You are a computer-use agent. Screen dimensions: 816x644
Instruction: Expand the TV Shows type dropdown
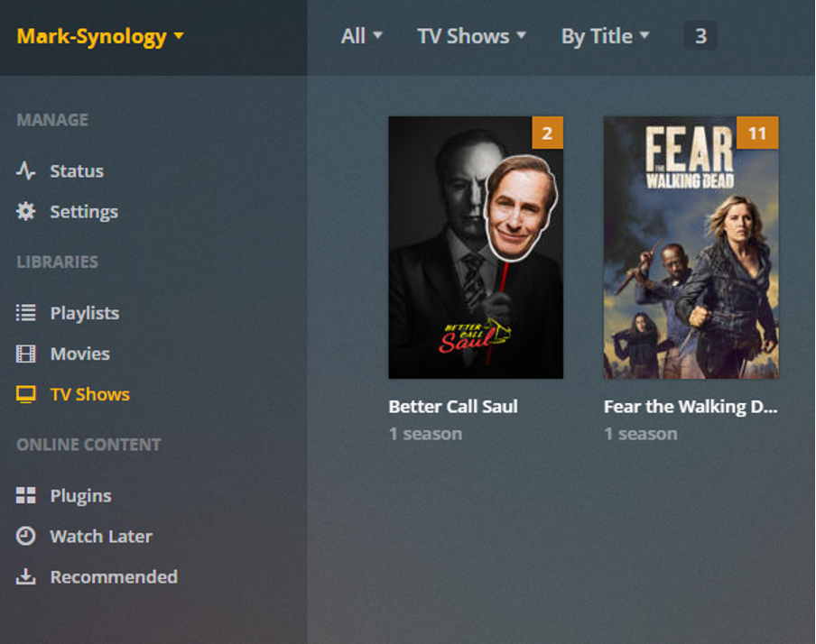pos(471,36)
